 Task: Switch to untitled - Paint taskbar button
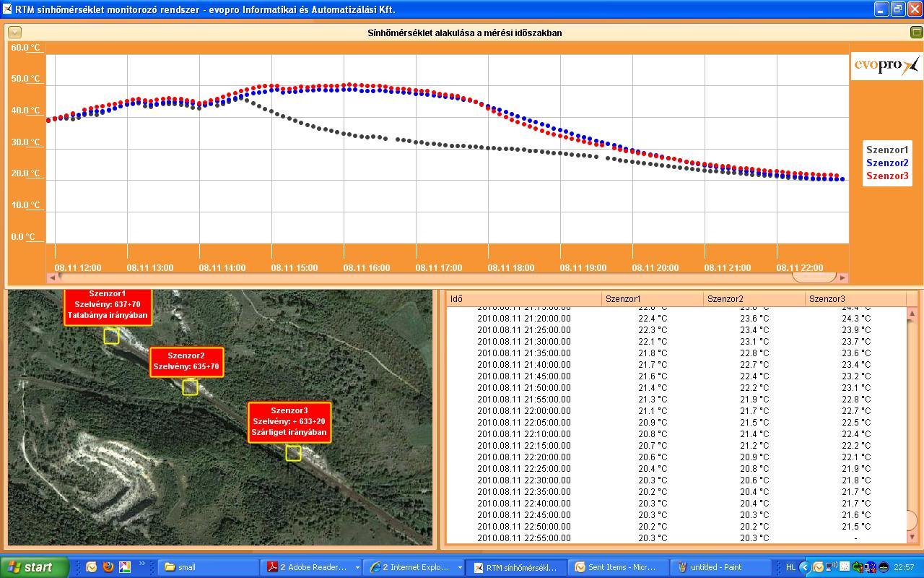(x=721, y=567)
